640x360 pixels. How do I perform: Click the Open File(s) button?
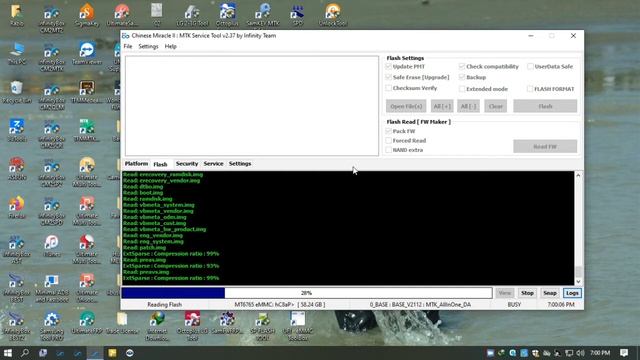tap(406, 106)
